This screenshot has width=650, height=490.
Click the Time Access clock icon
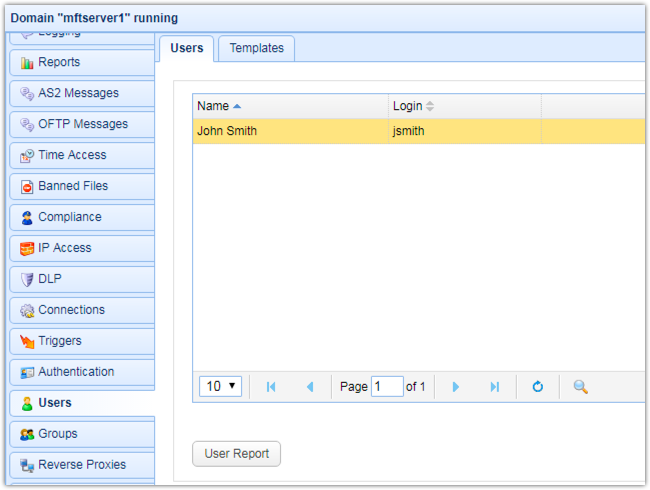27,155
